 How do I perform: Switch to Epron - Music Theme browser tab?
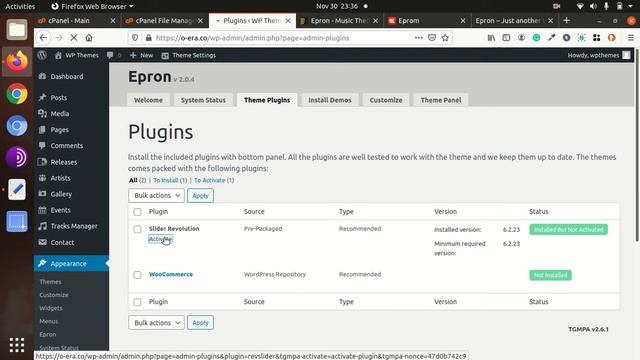339,20
